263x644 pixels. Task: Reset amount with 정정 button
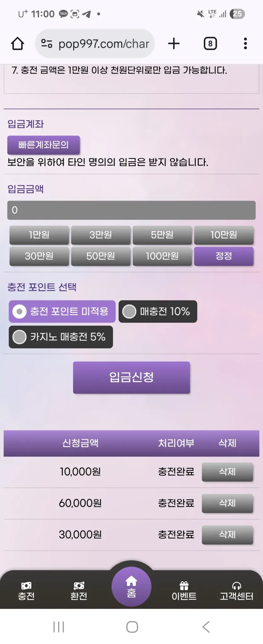coord(224,256)
